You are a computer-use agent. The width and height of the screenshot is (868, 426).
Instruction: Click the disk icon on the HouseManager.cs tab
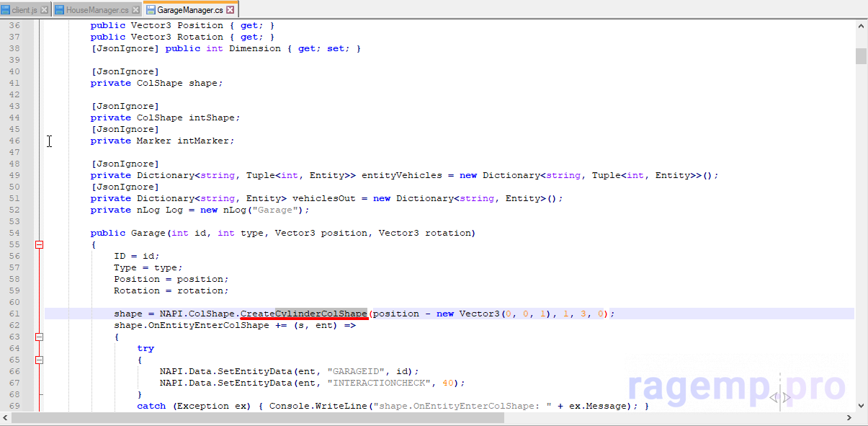click(x=60, y=10)
